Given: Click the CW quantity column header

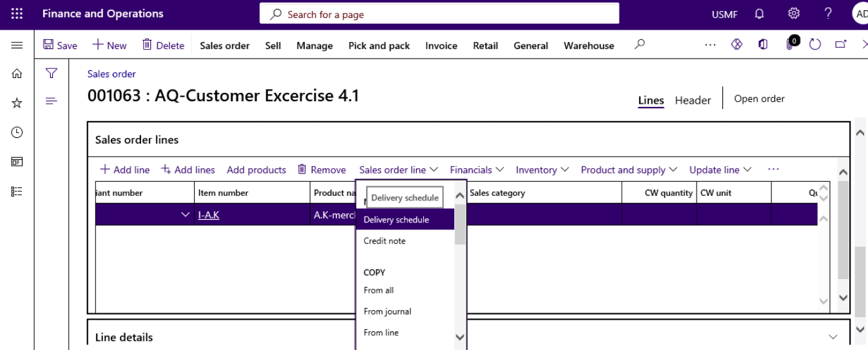Looking at the screenshot, I should 659,193.
